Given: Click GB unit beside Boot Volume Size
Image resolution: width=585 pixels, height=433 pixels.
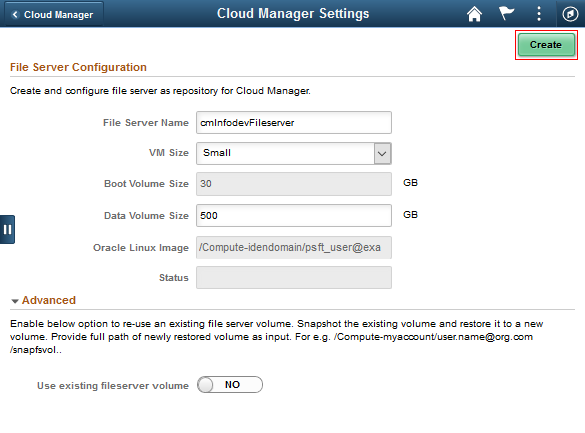Looking at the screenshot, I should pos(410,183).
